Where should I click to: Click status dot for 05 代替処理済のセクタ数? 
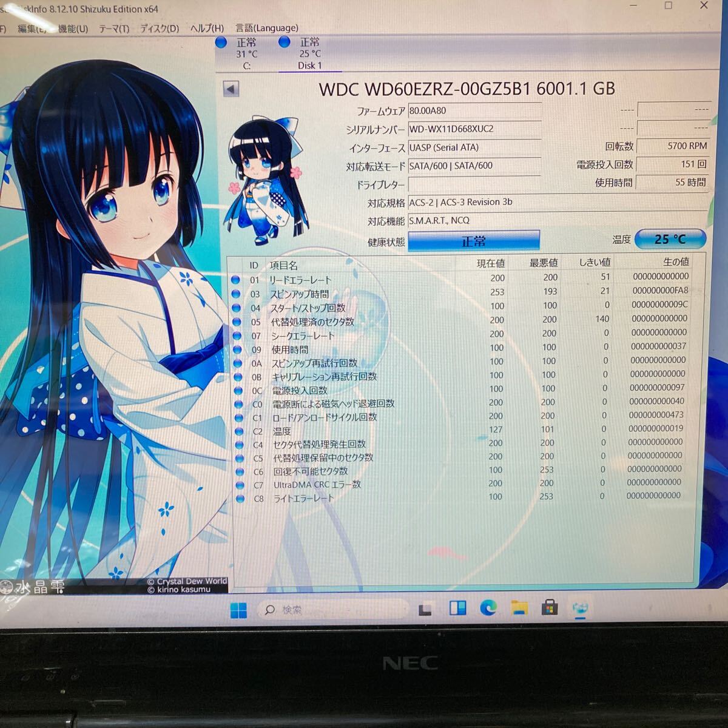point(237,322)
